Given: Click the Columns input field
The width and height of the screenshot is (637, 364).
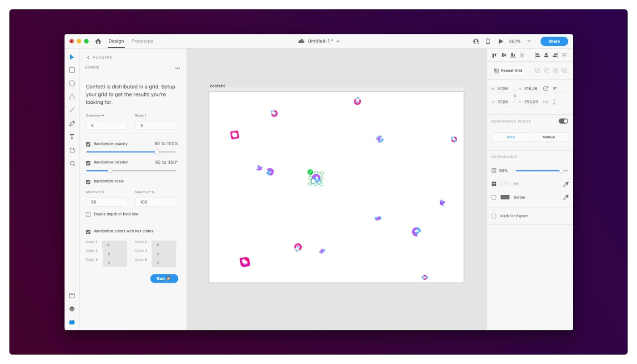Looking at the screenshot, I should click(106, 126).
